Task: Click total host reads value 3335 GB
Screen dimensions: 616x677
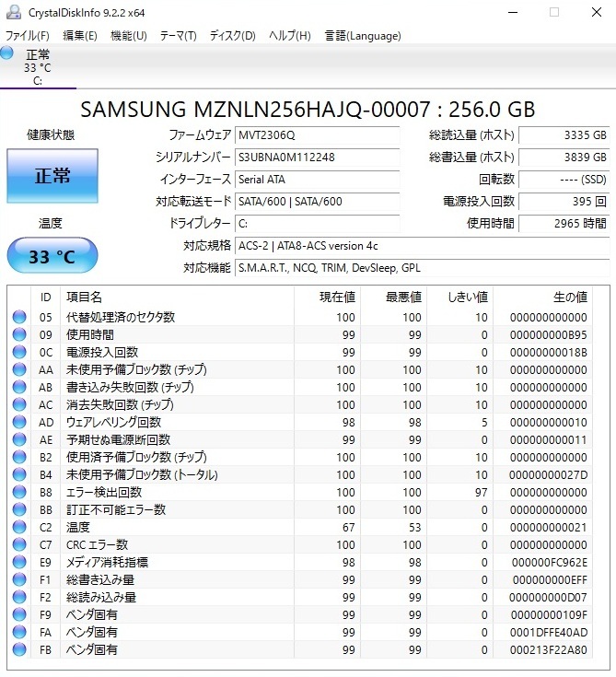Action: [x=564, y=135]
